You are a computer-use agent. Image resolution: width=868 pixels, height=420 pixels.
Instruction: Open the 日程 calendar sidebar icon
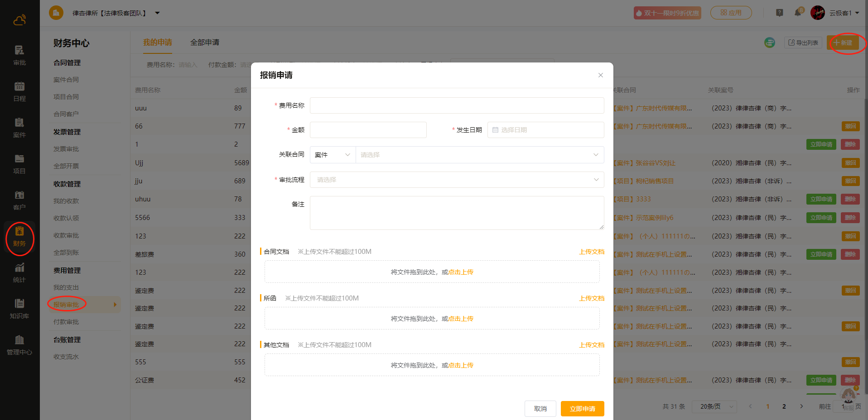click(x=19, y=91)
